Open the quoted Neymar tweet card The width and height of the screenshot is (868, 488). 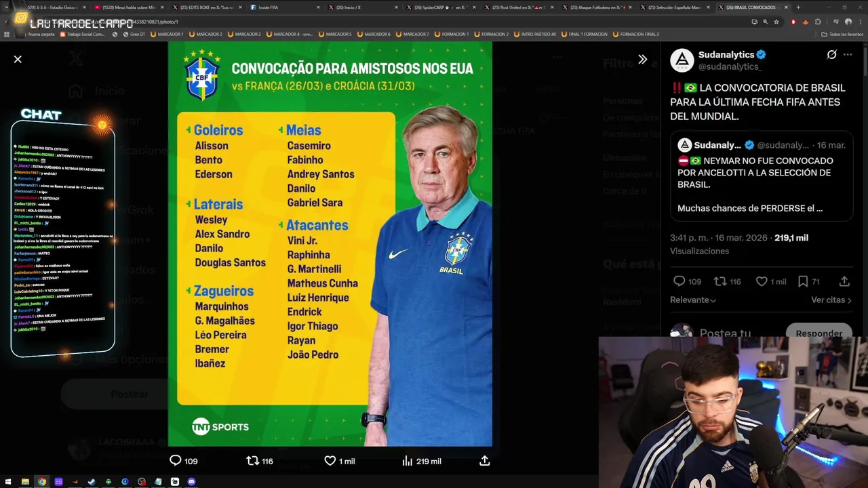[762, 176]
